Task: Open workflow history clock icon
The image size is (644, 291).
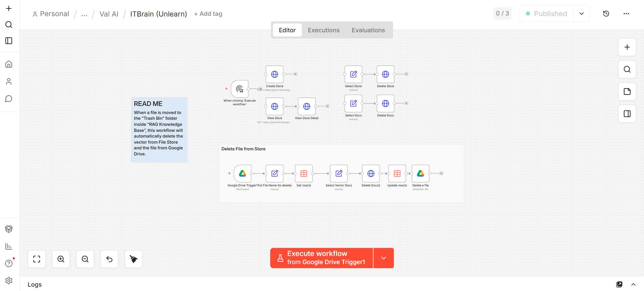Action: tap(606, 14)
